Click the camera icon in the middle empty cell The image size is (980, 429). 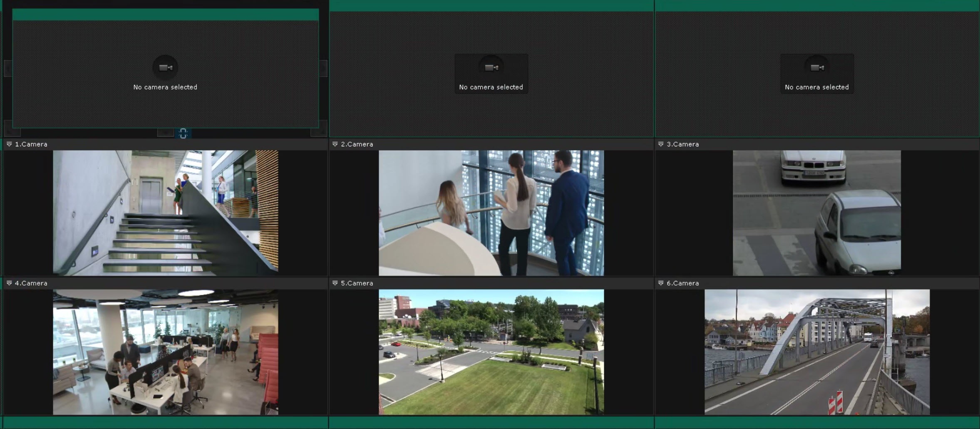point(491,68)
